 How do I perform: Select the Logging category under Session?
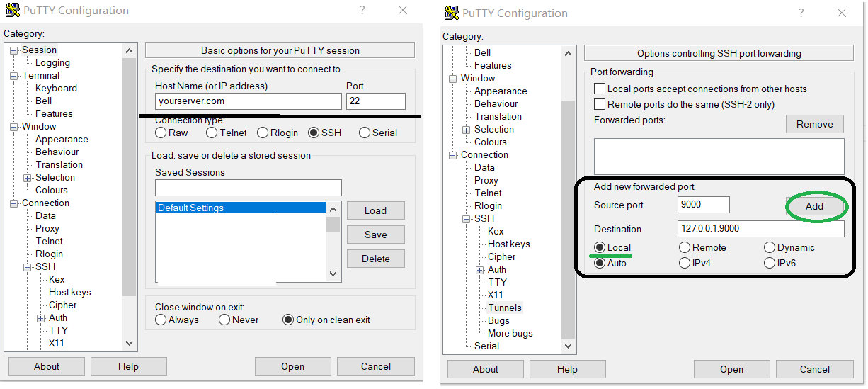tap(52, 62)
